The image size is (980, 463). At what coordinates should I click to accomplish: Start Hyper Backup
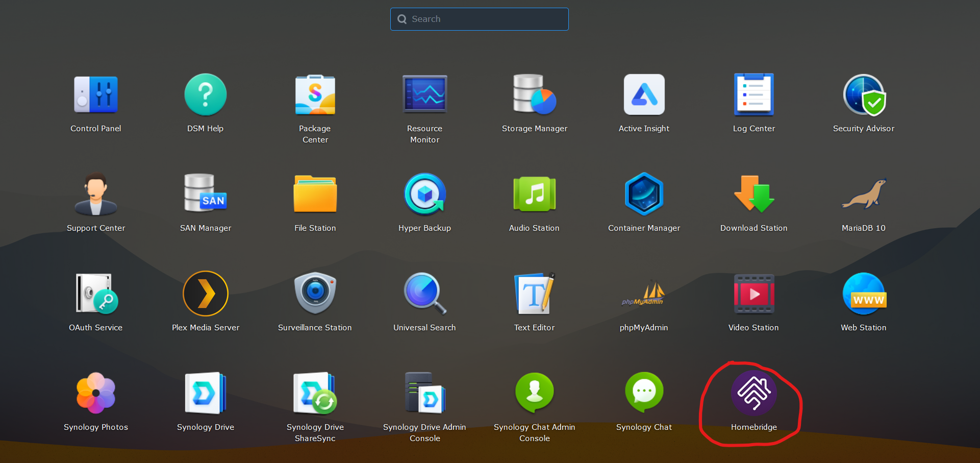tap(424, 194)
